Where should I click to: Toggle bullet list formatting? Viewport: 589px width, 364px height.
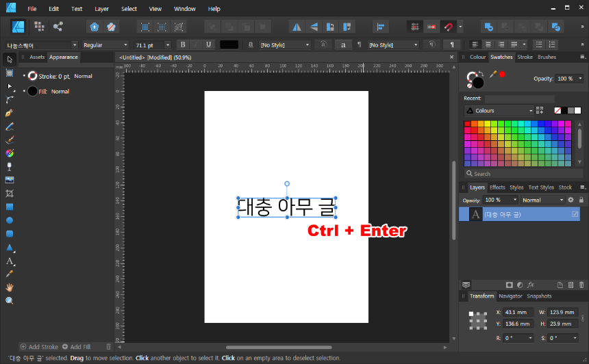coord(539,44)
